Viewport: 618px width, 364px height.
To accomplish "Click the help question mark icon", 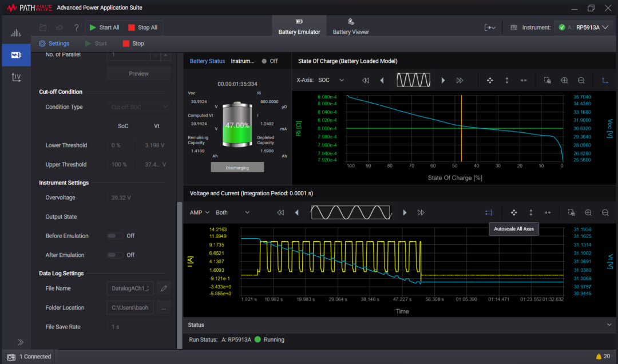I will point(76,27).
